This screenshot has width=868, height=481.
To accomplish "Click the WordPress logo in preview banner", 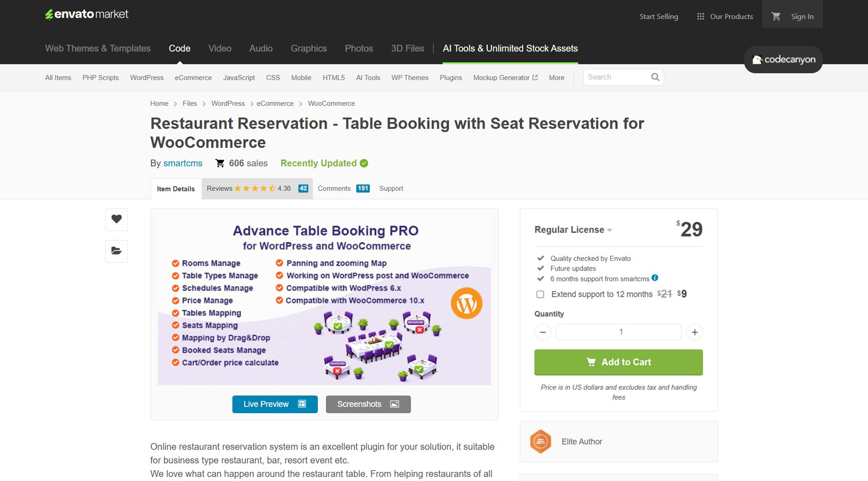I will [x=467, y=303].
